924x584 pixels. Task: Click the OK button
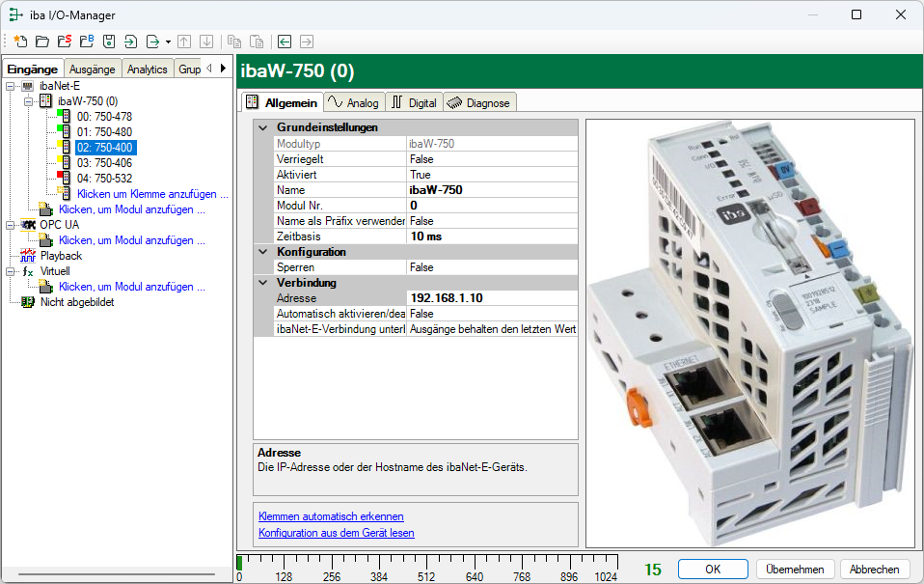[x=713, y=570]
